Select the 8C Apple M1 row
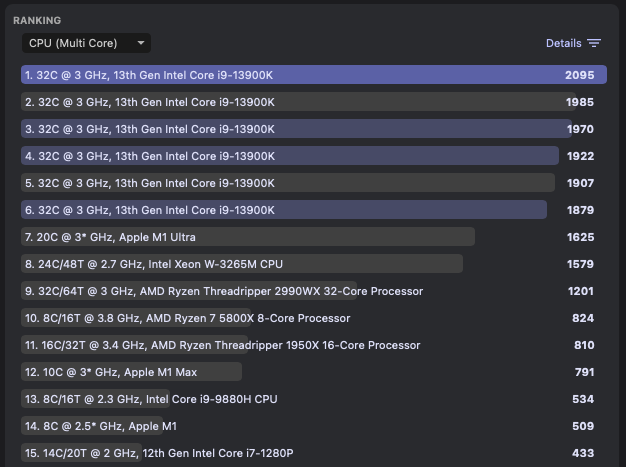Image resolution: width=626 pixels, height=467 pixels. (x=314, y=426)
